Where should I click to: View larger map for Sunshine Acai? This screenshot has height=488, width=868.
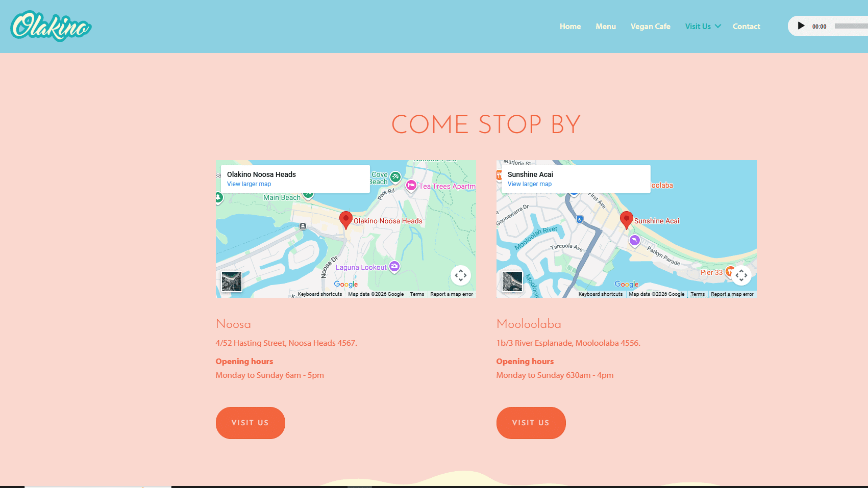[530, 184]
